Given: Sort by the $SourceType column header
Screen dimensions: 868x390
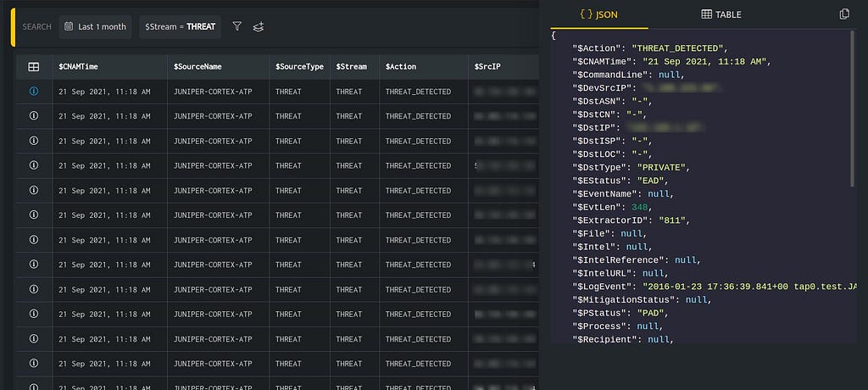Looking at the screenshot, I should pyautogui.click(x=299, y=66).
